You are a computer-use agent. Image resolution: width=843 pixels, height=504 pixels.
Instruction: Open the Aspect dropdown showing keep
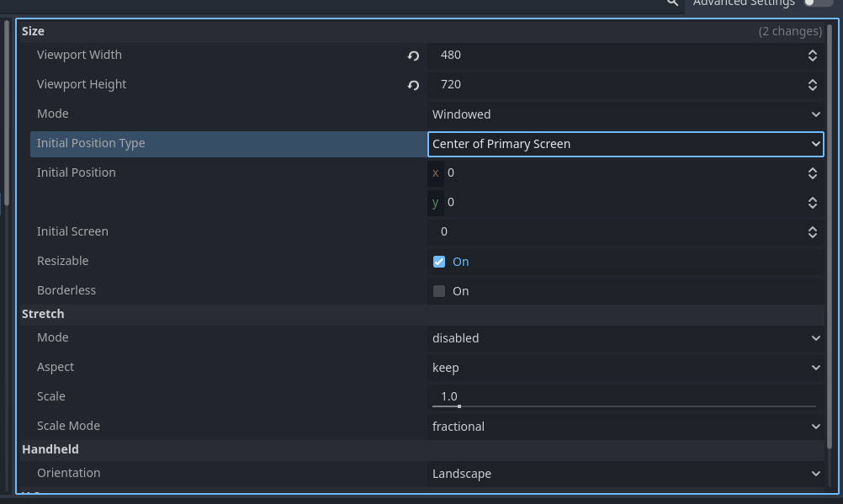click(625, 368)
